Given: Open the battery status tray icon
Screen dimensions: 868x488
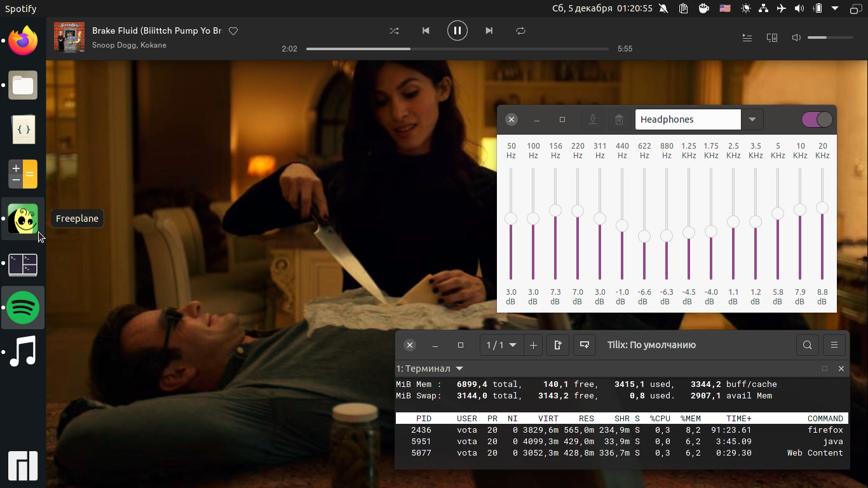Looking at the screenshot, I should click(818, 8).
